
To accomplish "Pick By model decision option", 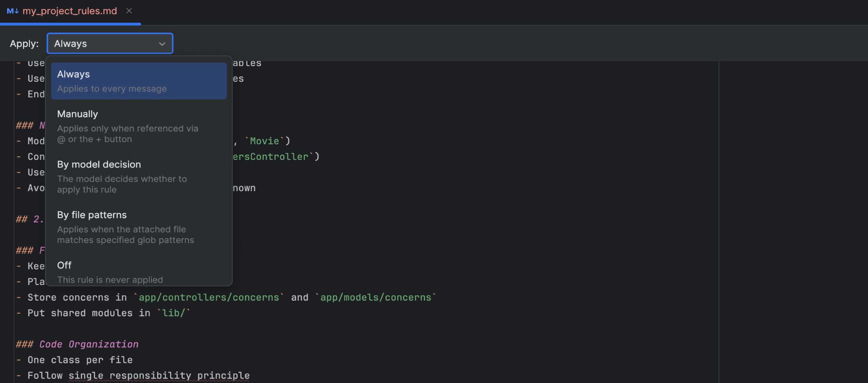I will point(138,176).
